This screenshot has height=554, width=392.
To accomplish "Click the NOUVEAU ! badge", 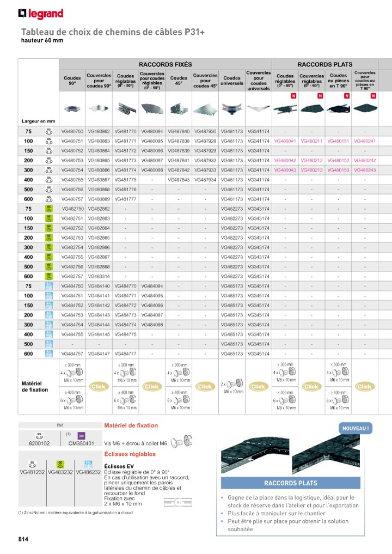I will coord(356,428).
